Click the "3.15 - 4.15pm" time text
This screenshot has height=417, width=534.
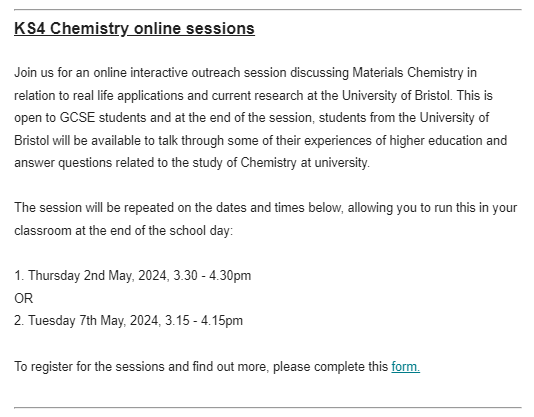[204, 321]
